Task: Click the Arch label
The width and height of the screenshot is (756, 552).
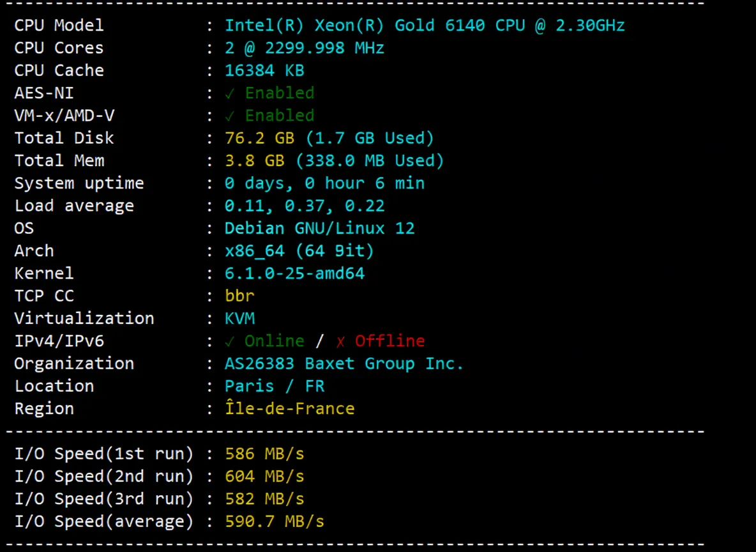Action: 34,251
